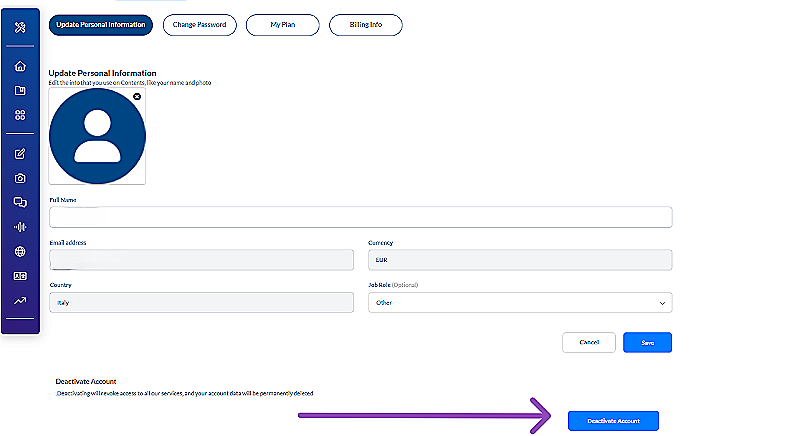Open the folder icon in sidebar
Image resolution: width=794 pixels, height=436 pixels.
click(x=20, y=90)
